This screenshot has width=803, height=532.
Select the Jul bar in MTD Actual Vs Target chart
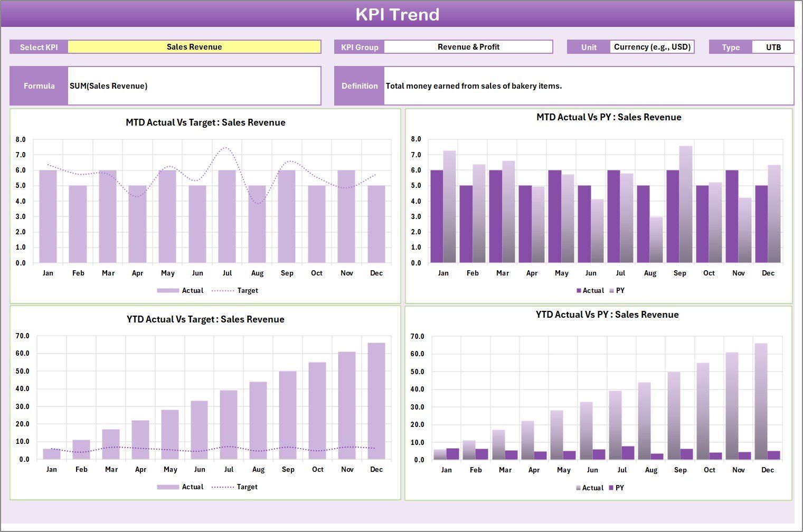(227, 216)
